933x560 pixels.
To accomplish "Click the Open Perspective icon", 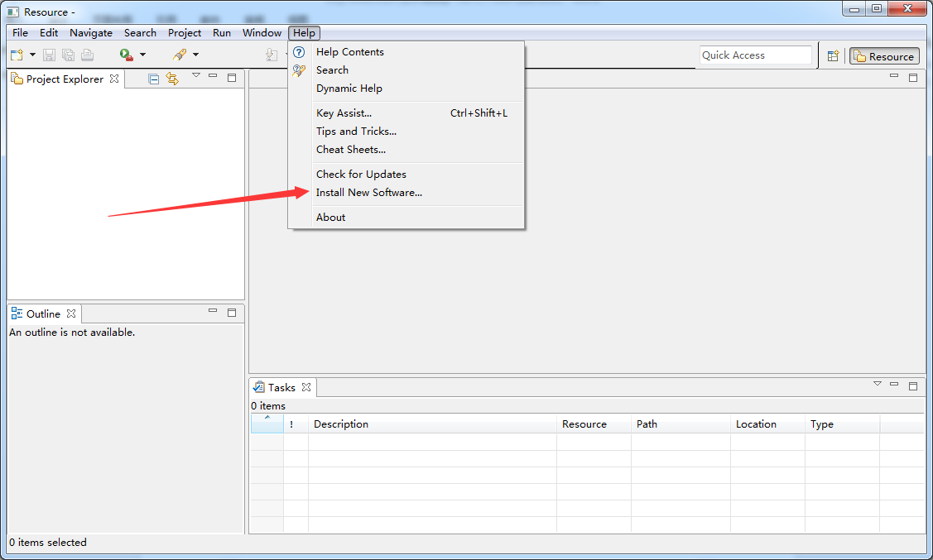I will click(833, 56).
